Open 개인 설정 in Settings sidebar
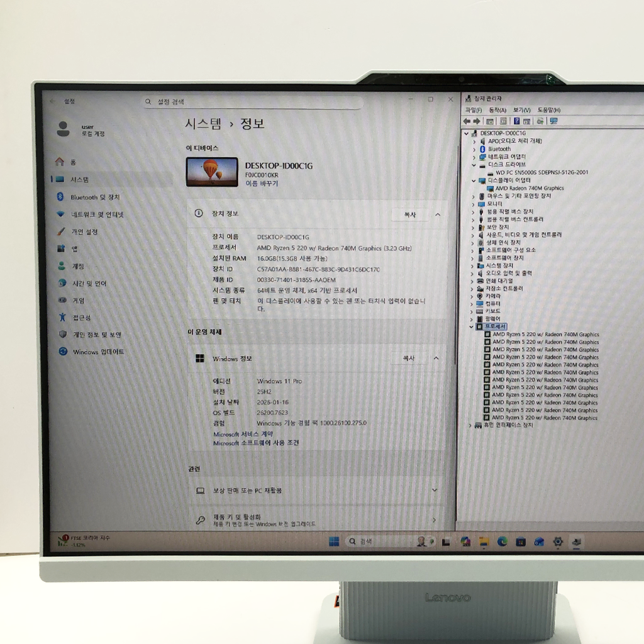The width and height of the screenshot is (644, 644). [x=78, y=231]
